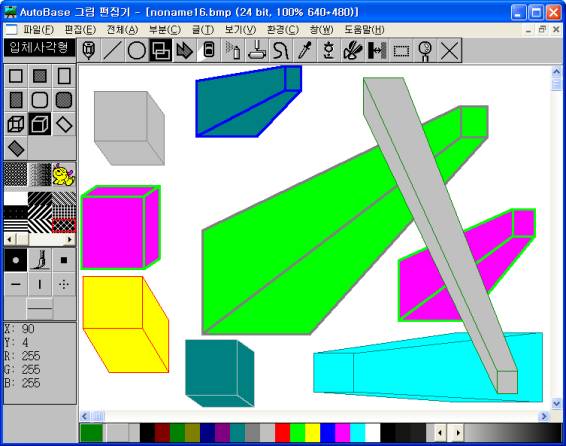The width and height of the screenshot is (566, 446).
Task: Select the circle drawing tool
Action: 137,50
